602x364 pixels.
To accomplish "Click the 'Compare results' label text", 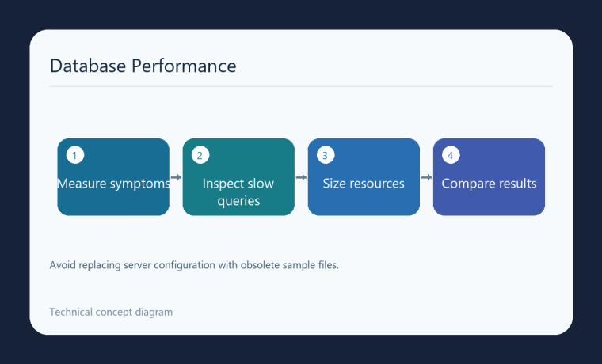I will click(x=489, y=184).
